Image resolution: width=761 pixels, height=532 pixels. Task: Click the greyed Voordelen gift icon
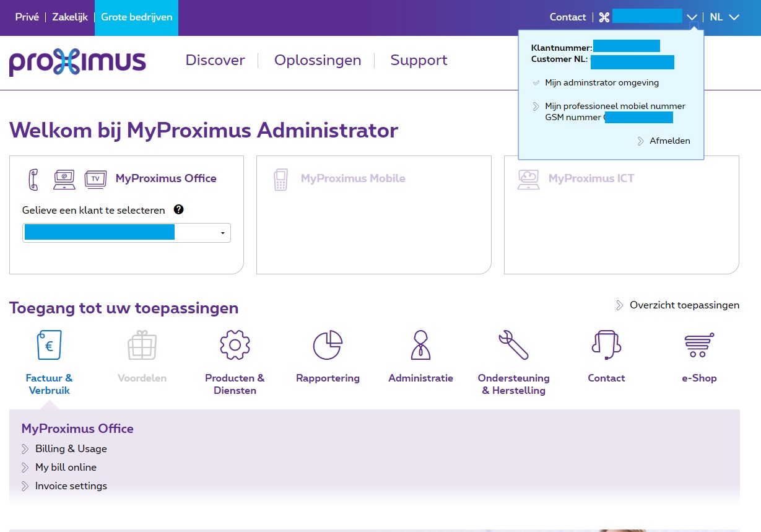[x=142, y=345]
